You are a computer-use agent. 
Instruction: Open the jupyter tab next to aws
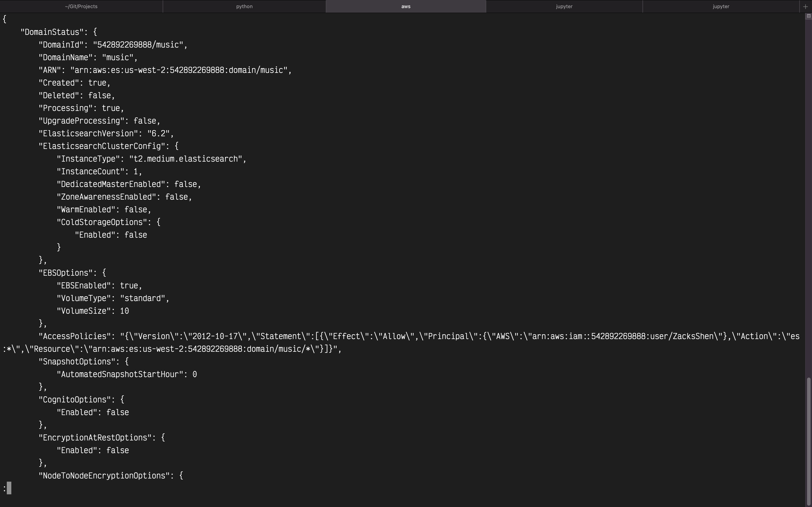564,6
